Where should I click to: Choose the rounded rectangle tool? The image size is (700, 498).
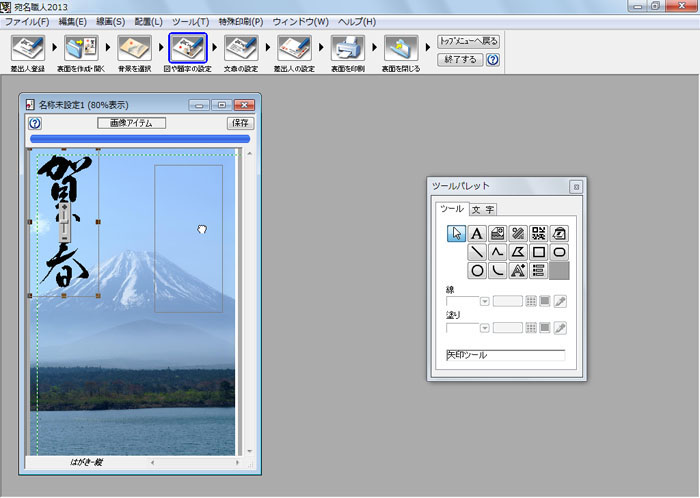pos(560,252)
